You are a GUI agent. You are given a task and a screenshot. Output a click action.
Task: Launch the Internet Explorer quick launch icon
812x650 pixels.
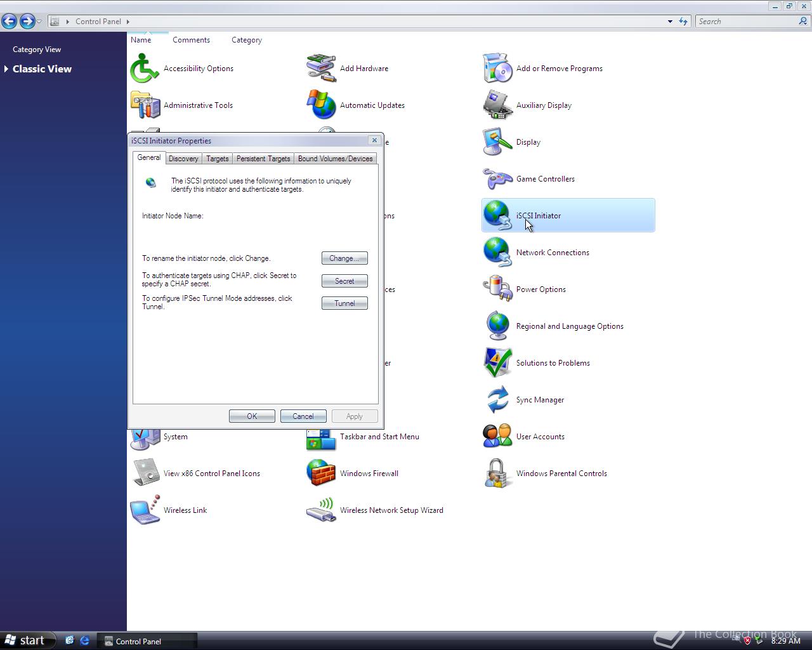pos(84,640)
